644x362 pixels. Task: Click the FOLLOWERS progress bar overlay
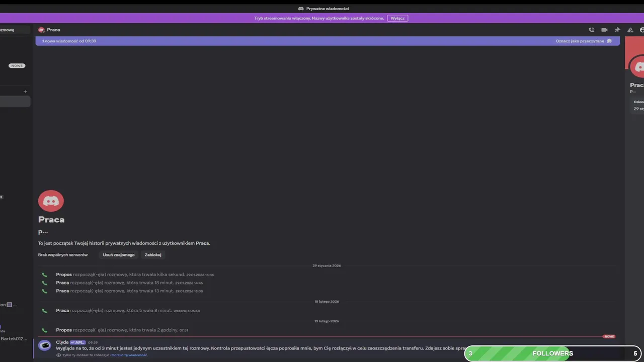click(553, 353)
